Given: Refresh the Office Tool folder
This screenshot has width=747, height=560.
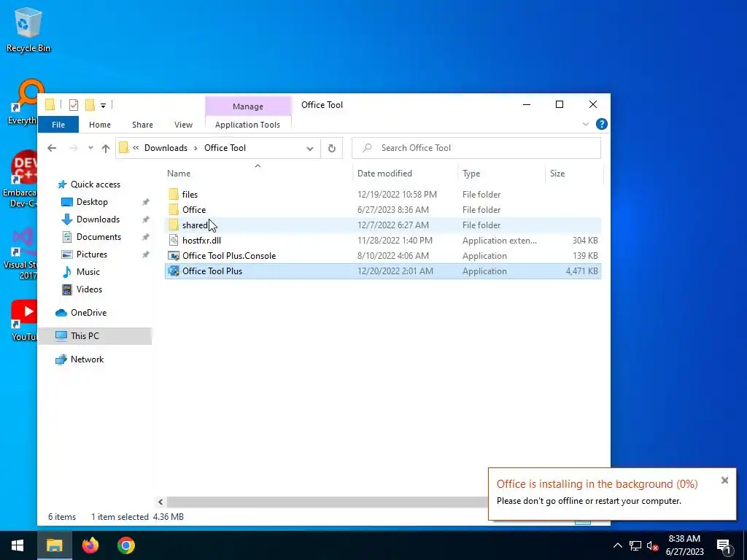Looking at the screenshot, I should [x=332, y=149].
